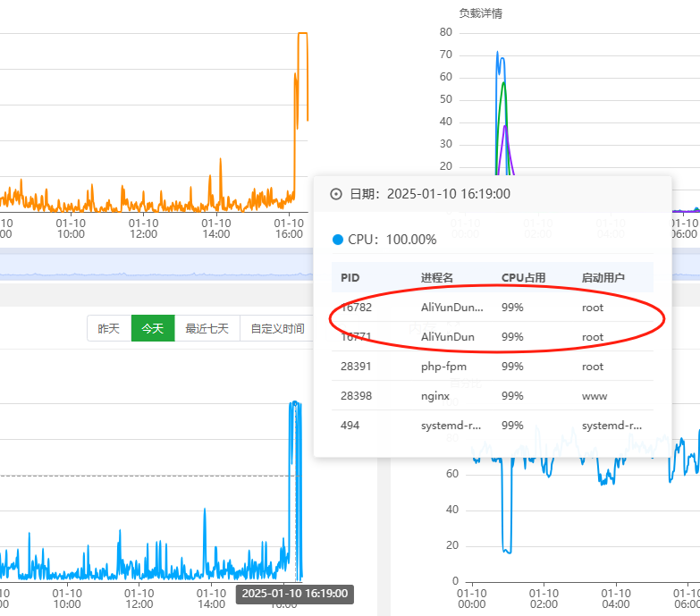Click the 负载详情 chart title
This screenshot has height=616, width=700.
481,13
